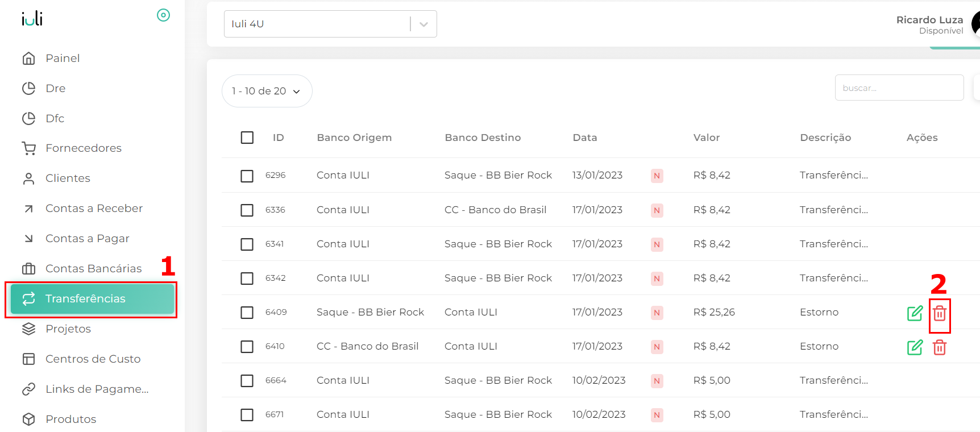The image size is (980, 432).
Task: Delete transfer 6409 with trash icon
Action: [939, 313]
